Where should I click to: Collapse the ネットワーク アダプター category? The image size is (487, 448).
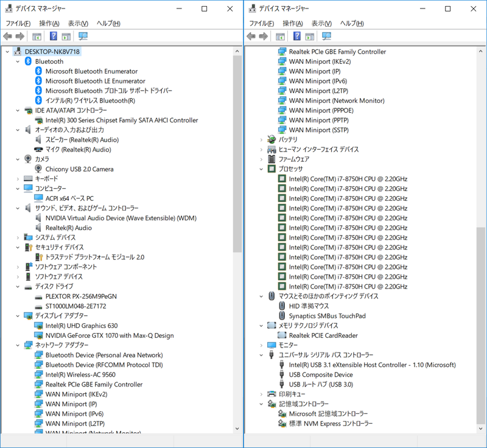click(x=18, y=345)
